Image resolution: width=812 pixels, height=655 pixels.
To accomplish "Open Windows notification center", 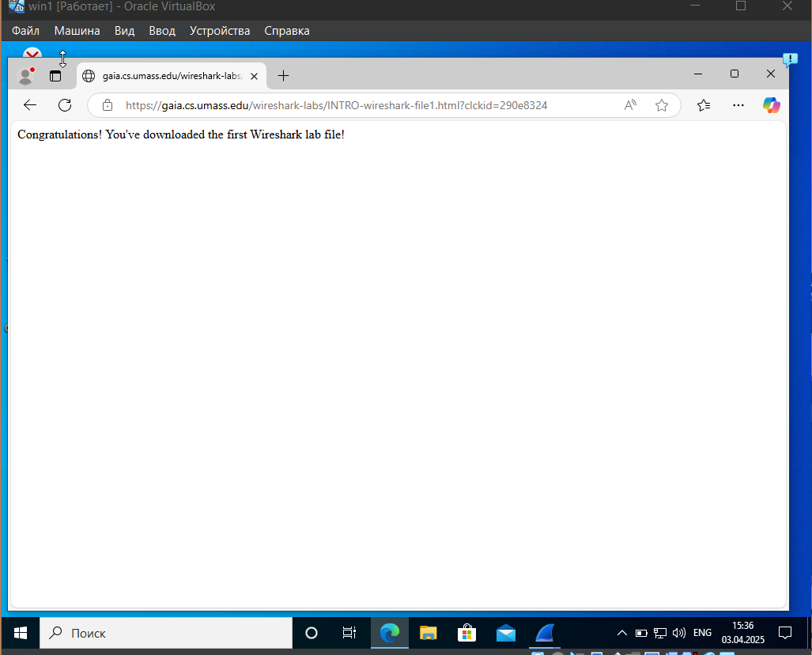I will (785, 633).
